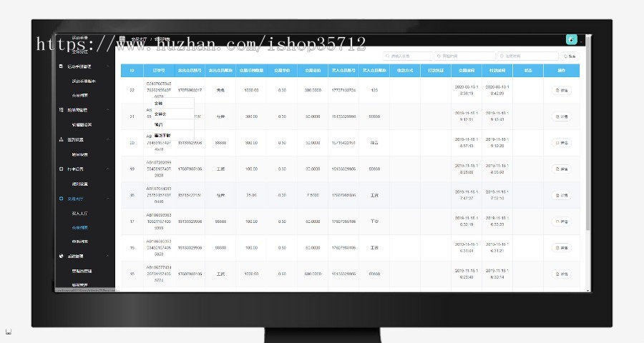Open 详情 for order ID 20
The width and height of the screenshot is (644, 343).
click(x=562, y=143)
